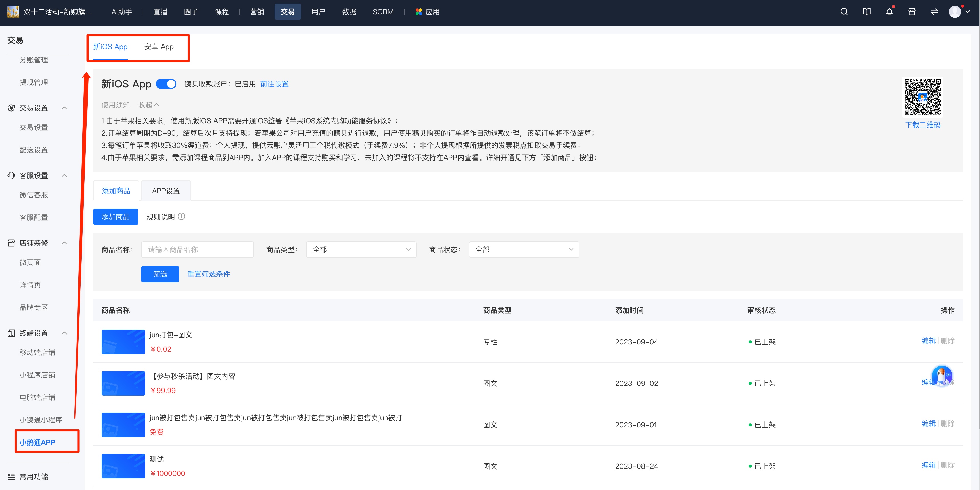Open the 商品状态 dropdown

click(x=524, y=249)
